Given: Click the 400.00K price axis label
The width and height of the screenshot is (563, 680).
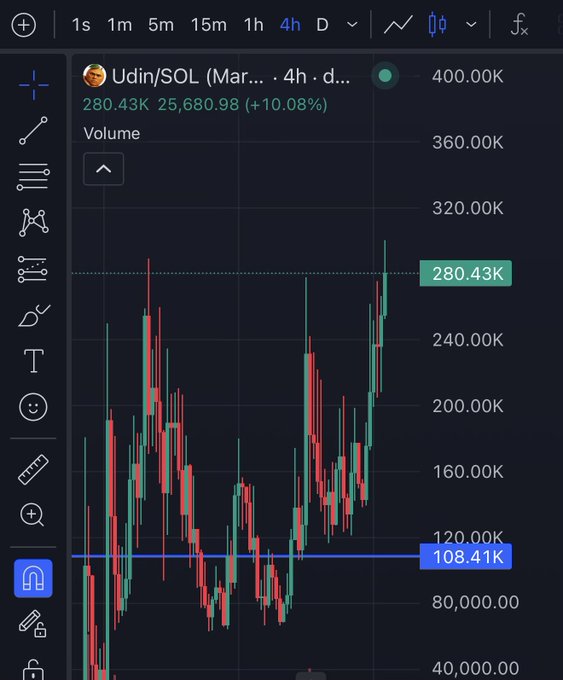Looking at the screenshot, I should [x=468, y=77].
